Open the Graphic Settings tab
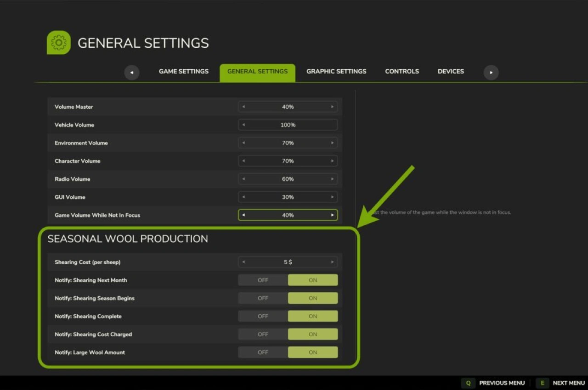 [336, 72]
